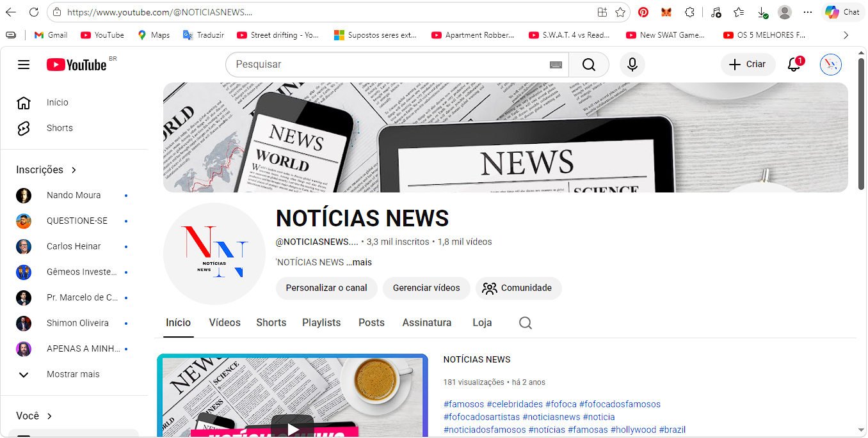Click the page vertical scrollbar
868x438 pixels.
[862, 125]
